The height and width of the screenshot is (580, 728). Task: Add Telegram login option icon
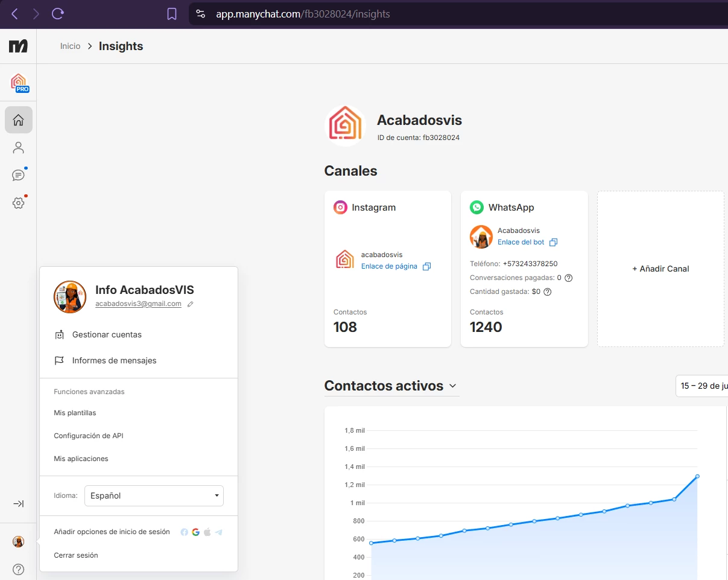(x=218, y=532)
